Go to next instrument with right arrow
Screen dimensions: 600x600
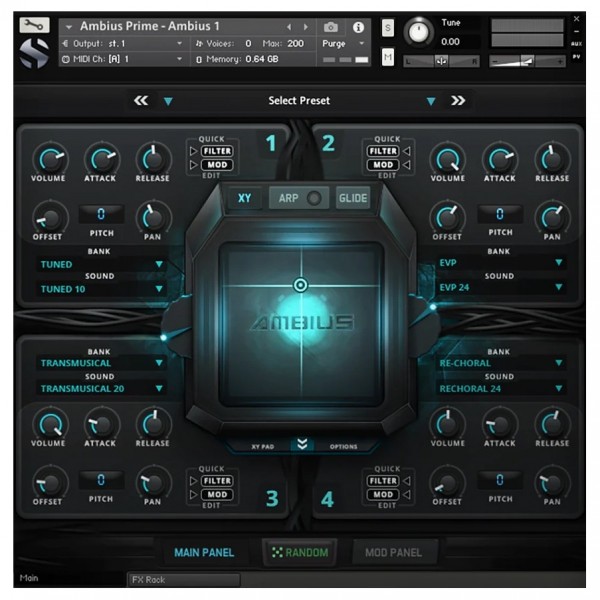(305, 27)
